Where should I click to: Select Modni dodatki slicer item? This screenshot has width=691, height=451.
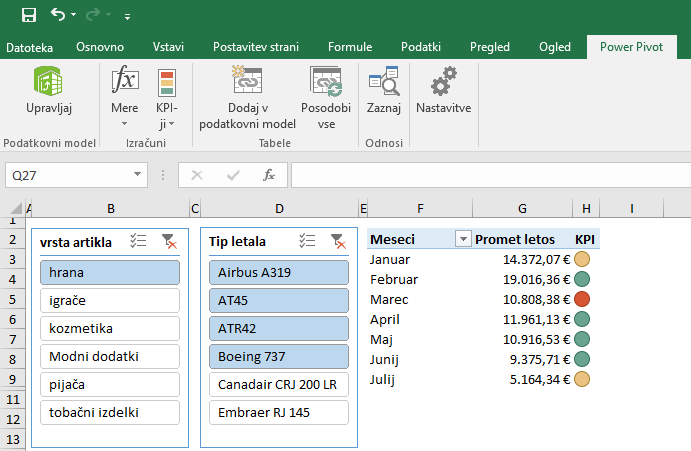coord(110,357)
